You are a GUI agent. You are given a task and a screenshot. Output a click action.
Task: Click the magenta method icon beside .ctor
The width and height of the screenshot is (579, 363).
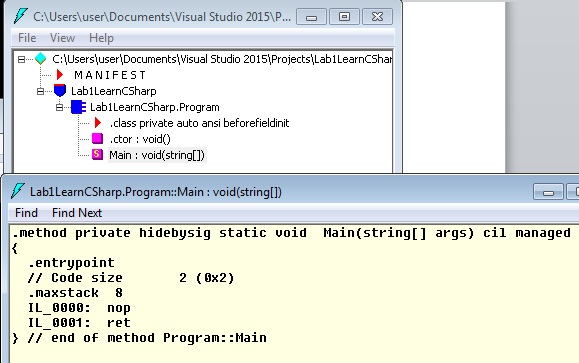tap(97, 139)
